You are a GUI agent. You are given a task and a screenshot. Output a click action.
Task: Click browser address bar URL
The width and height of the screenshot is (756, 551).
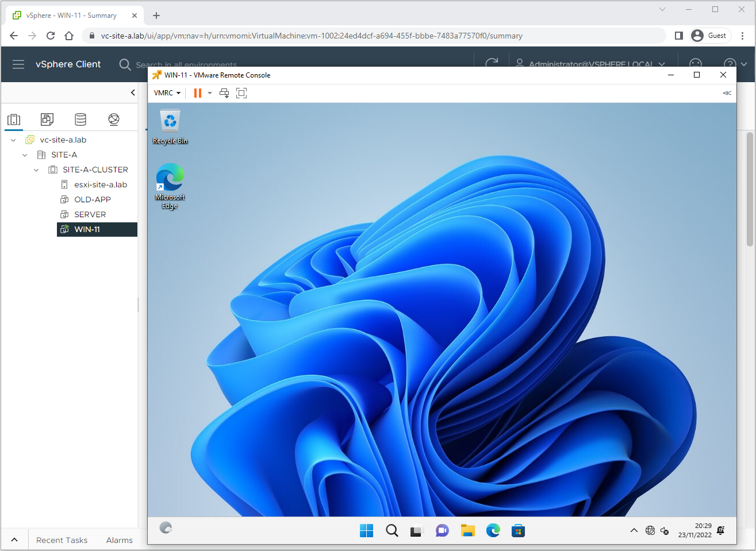(x=312, y=36)
